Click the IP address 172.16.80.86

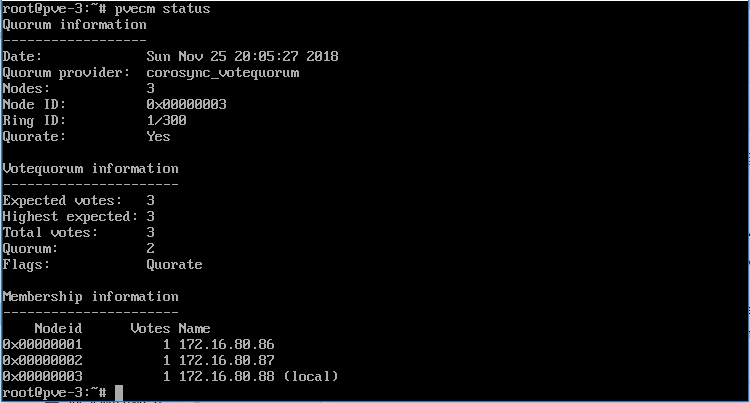coord(227,345)
